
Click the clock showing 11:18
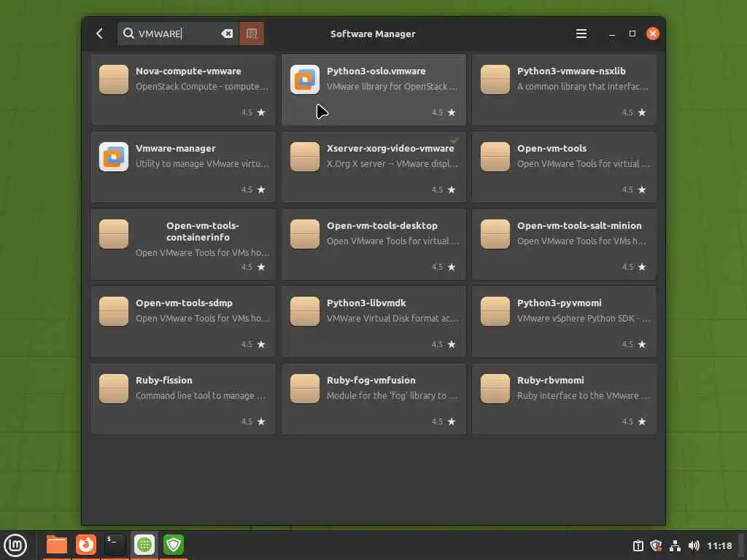[x=719, y=545]
